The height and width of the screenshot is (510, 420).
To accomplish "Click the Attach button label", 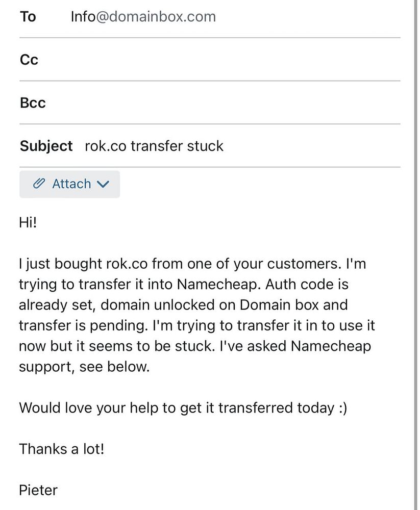I will click(71, 184).
